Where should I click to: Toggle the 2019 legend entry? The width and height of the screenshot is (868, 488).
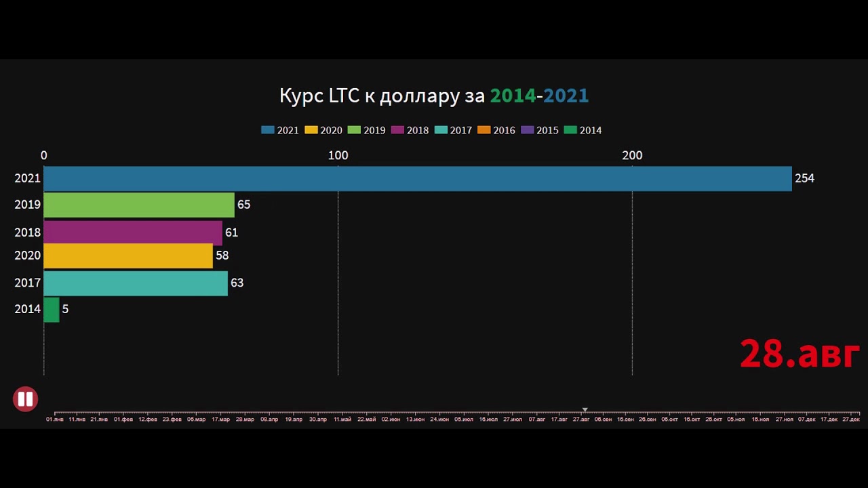tap(366, 130)
